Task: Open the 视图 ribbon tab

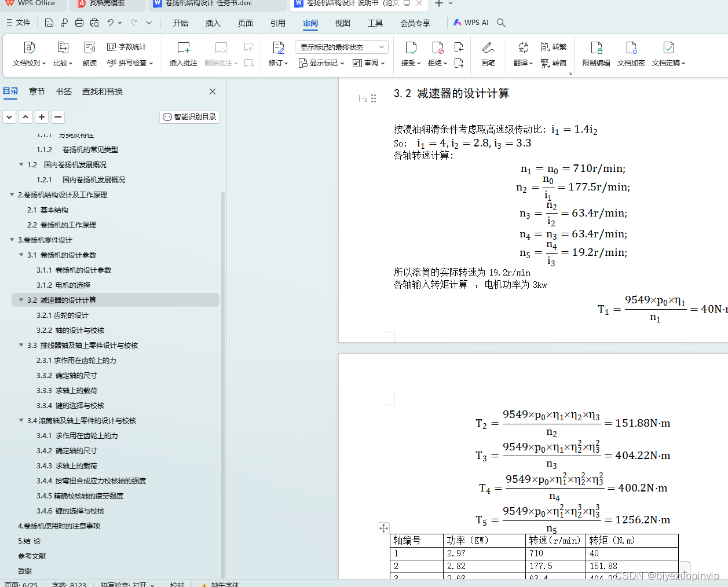Action: (343, 23)
